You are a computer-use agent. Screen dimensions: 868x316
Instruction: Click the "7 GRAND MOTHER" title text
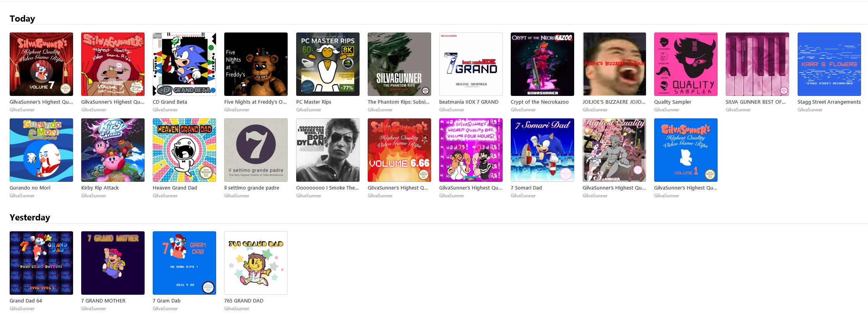103,301
